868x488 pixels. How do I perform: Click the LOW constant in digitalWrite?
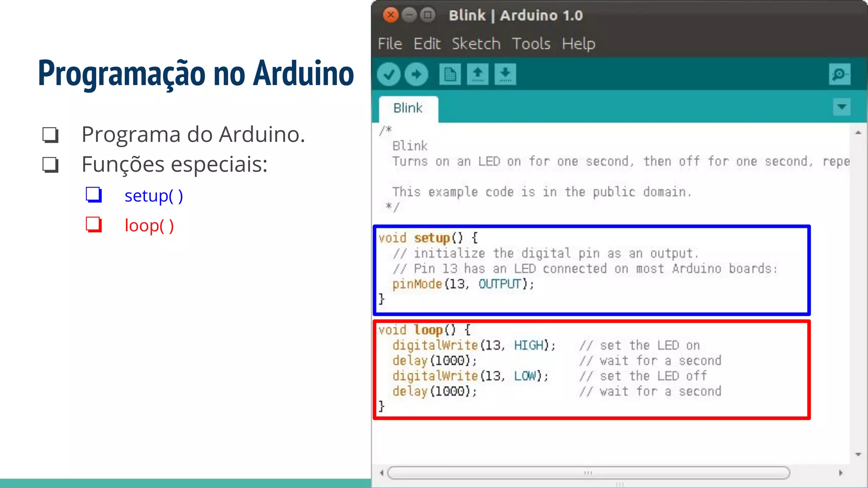pyautogui.click(x=525, y=376)
